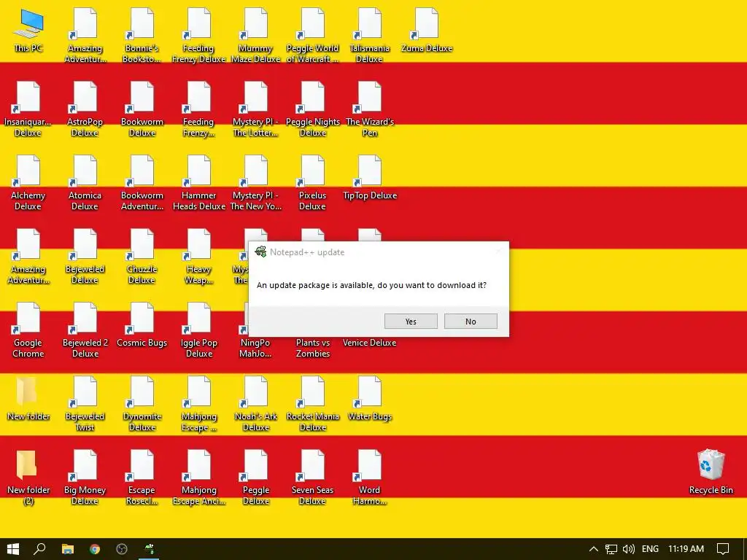This screenshot has height=560, width=747.
Task: Select Mystery PI The Lottery shortcut
Action: pyautogui.click(x=256, y=109)
